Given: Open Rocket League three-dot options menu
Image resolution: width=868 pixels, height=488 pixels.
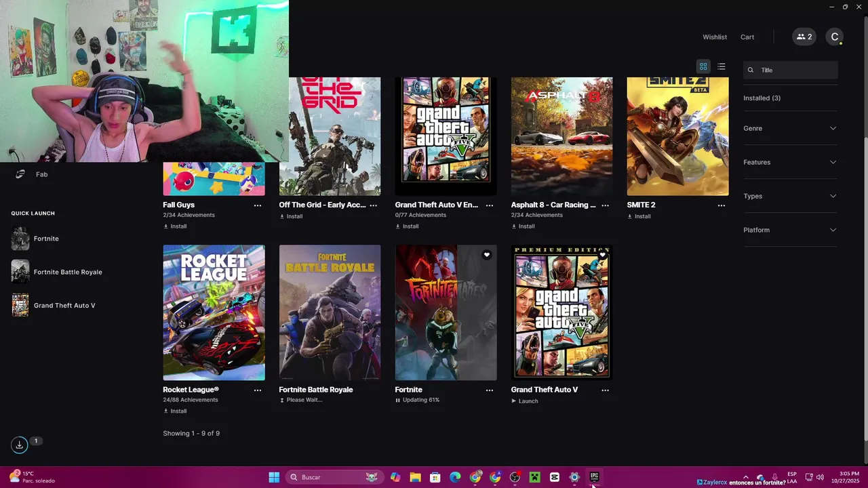Looking at the screenshot, I should tap(258, 390).
